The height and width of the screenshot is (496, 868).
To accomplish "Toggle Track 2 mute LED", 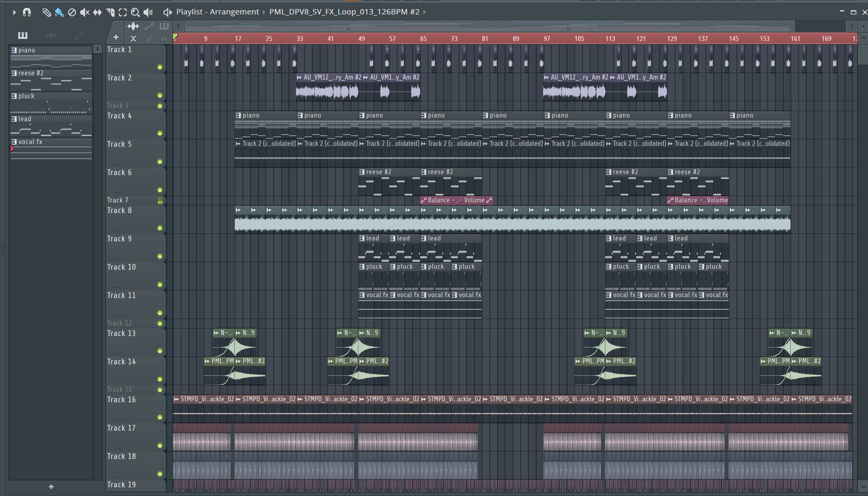I will [x=160, y=96].
